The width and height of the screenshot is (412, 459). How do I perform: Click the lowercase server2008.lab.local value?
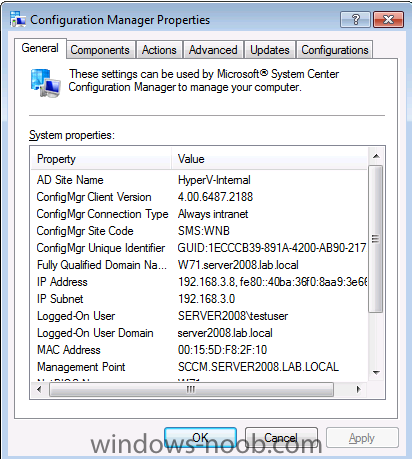pos(225,333)
